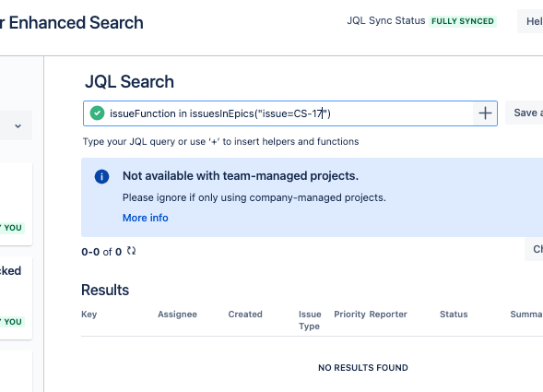Sort results by Created column header
The image size is (543, 392).
coord(245,315)
